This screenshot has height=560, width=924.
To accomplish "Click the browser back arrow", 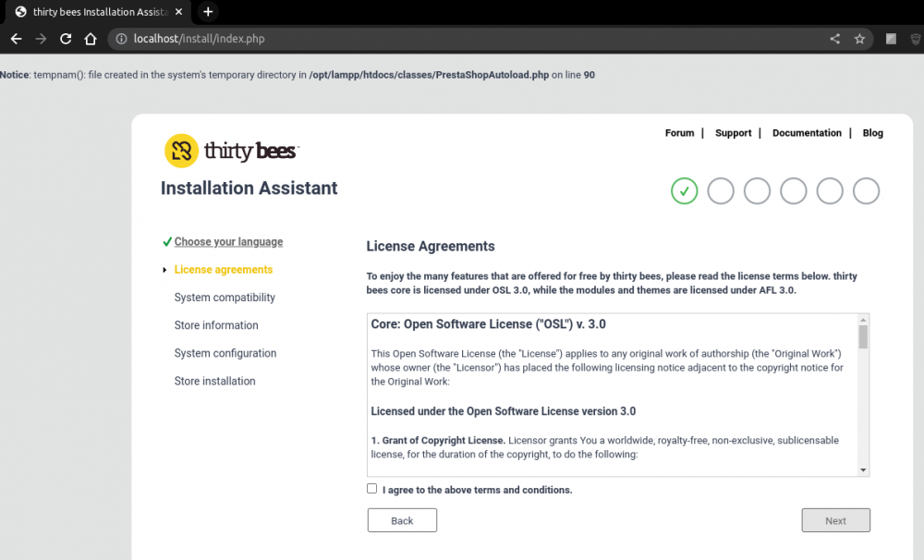I will [16, 39].
